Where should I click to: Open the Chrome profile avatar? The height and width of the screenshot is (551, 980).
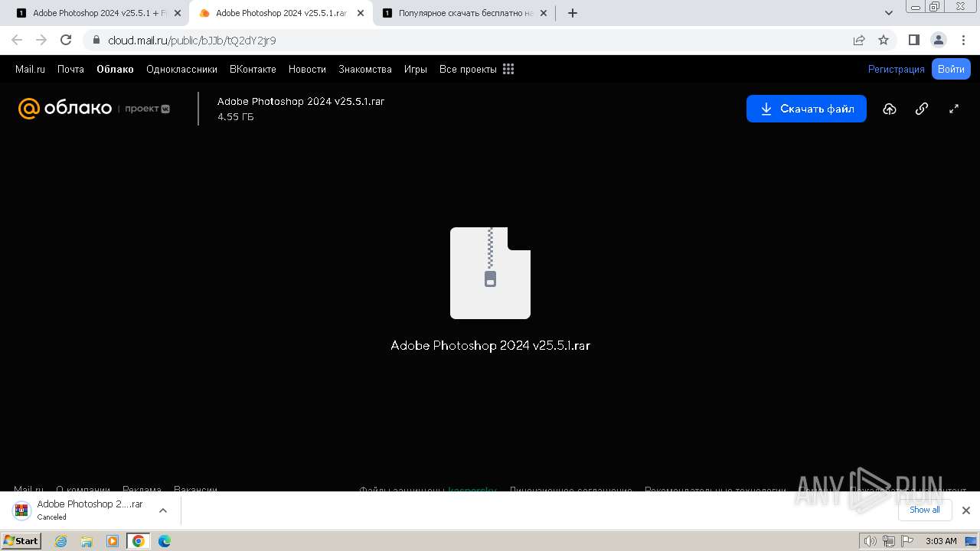[x=938, y=40]
